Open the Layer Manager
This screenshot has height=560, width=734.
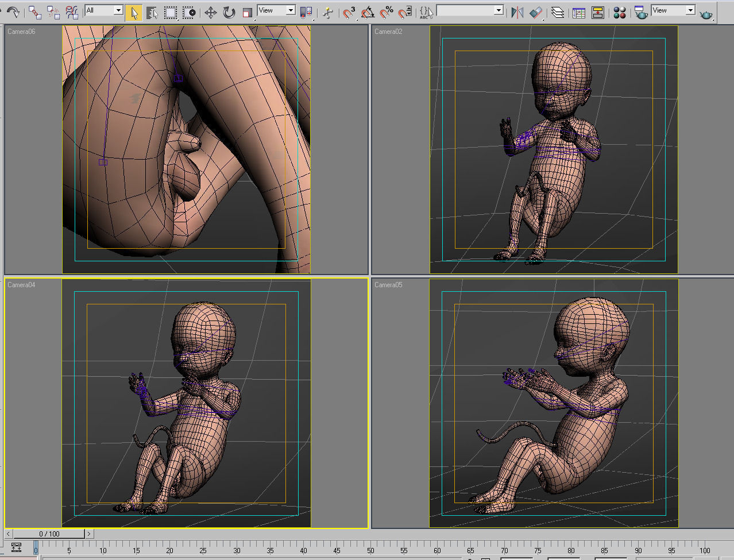pyautogui.click(x=558, y=12)
